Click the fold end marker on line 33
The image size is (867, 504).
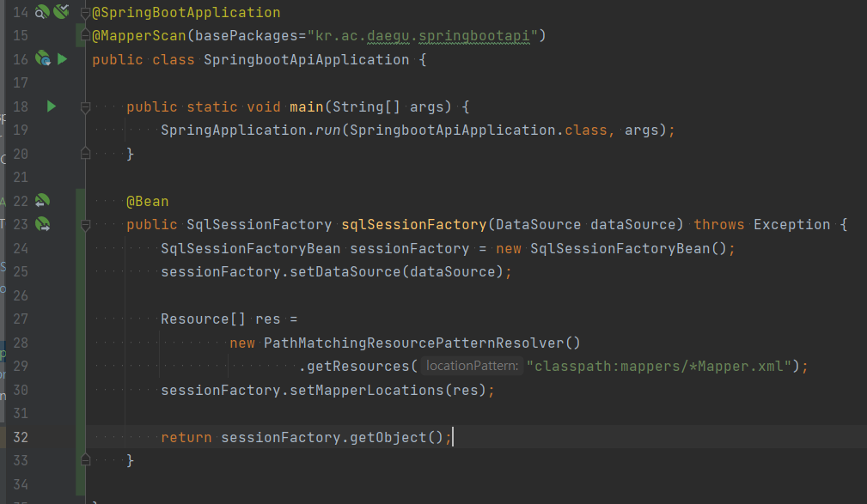tap(85, 460)
